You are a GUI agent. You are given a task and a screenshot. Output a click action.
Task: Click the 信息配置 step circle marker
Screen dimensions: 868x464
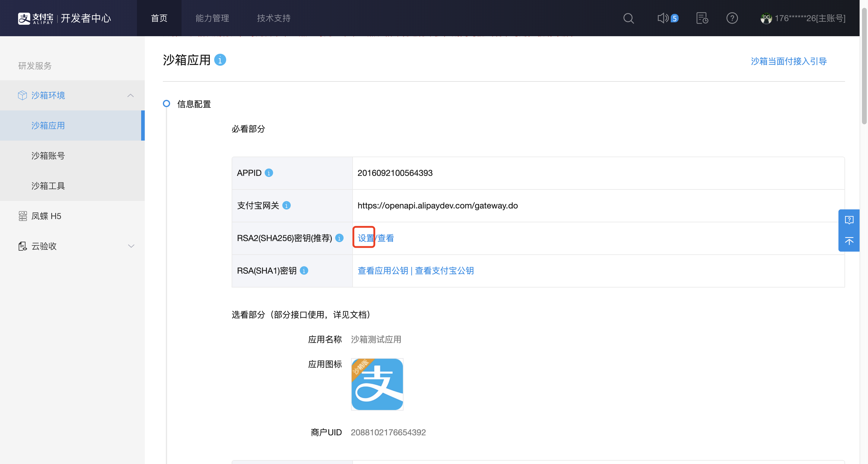point(166,103)
